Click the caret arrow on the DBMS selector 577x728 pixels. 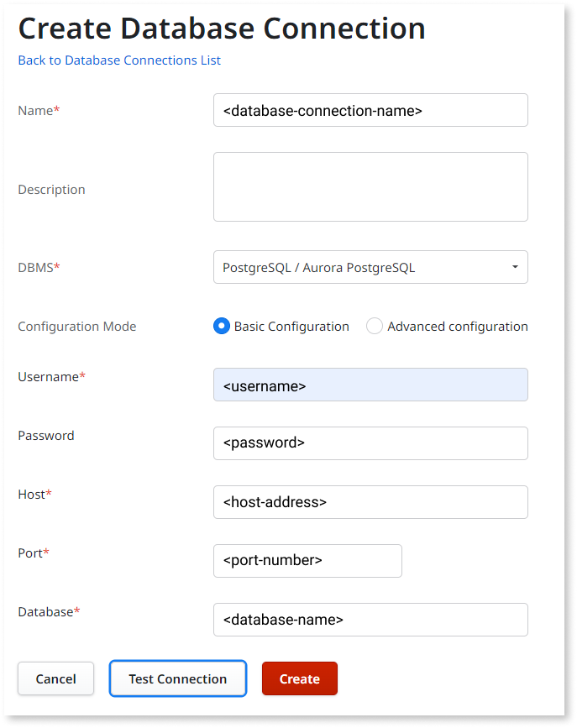[x=515, y=266]
